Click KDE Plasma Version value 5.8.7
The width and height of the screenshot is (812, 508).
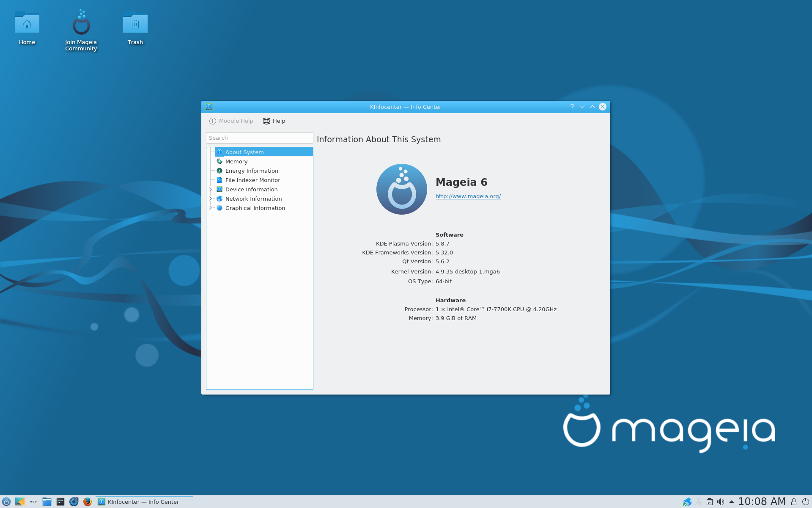coord(442,244)
